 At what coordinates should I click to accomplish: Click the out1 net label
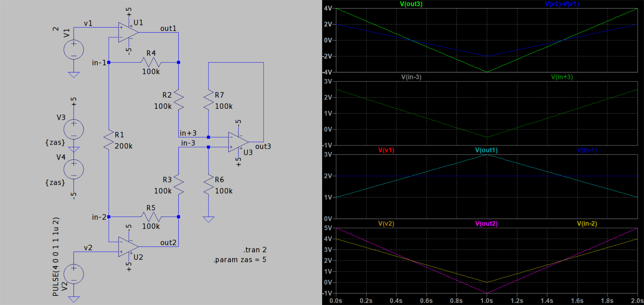pyautogui.click(x=168, y=28)
